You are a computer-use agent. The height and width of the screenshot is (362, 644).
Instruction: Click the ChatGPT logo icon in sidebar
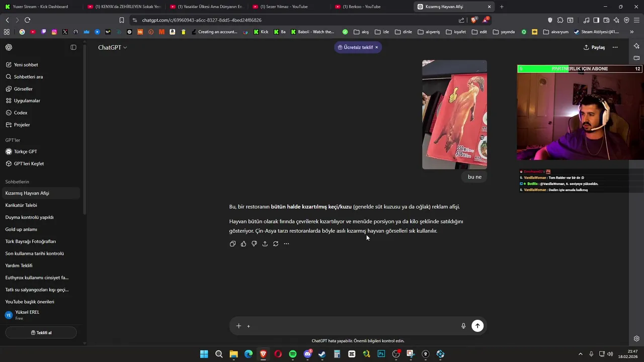9,47
